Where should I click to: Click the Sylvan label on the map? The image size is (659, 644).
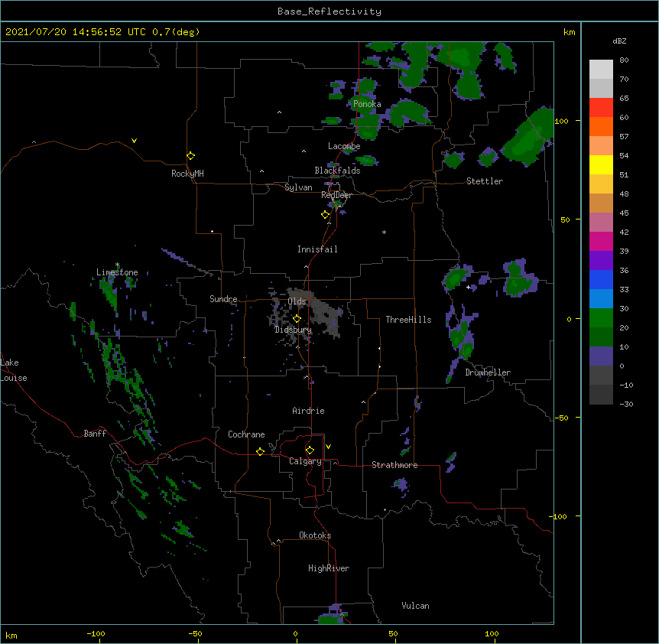(x=298, y=187)
